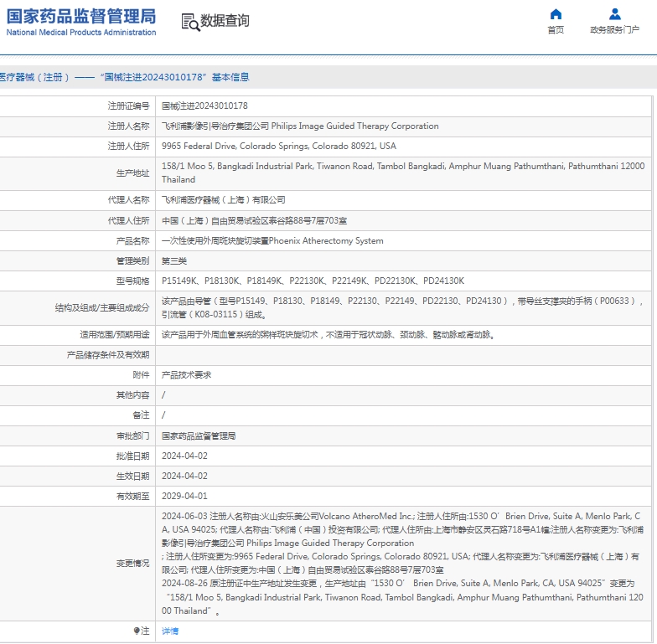Open the 详情 link in the 注 row

tap(170, 631)
